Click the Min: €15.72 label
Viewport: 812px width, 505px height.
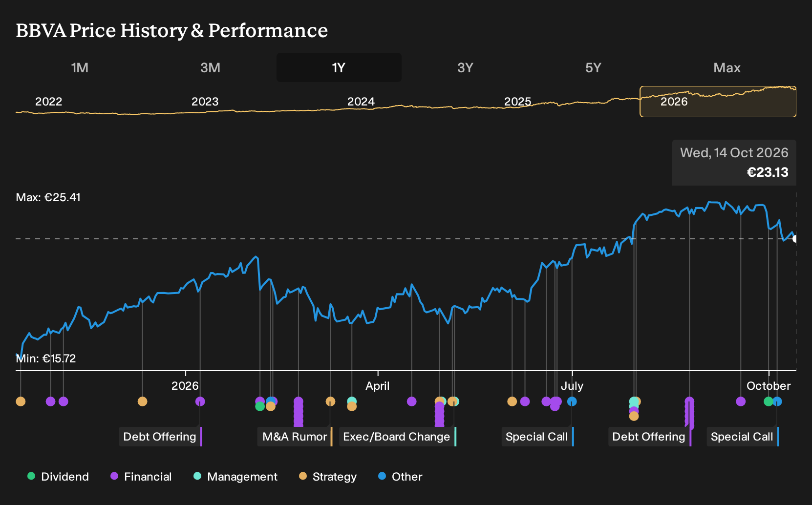[46, 358]
